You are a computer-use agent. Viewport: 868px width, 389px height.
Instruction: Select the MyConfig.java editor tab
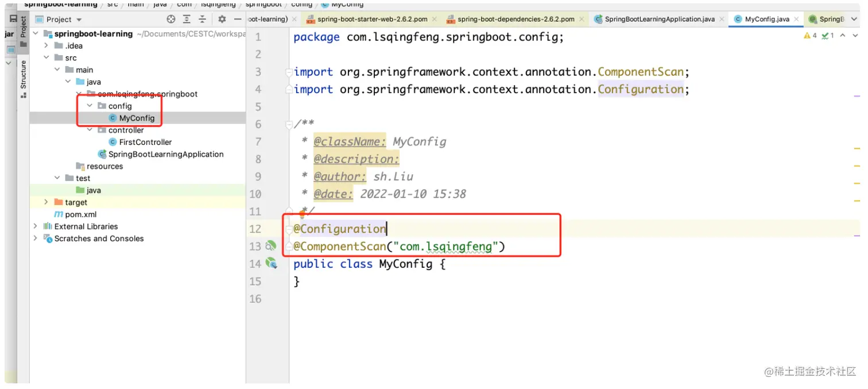pos(767,19)
